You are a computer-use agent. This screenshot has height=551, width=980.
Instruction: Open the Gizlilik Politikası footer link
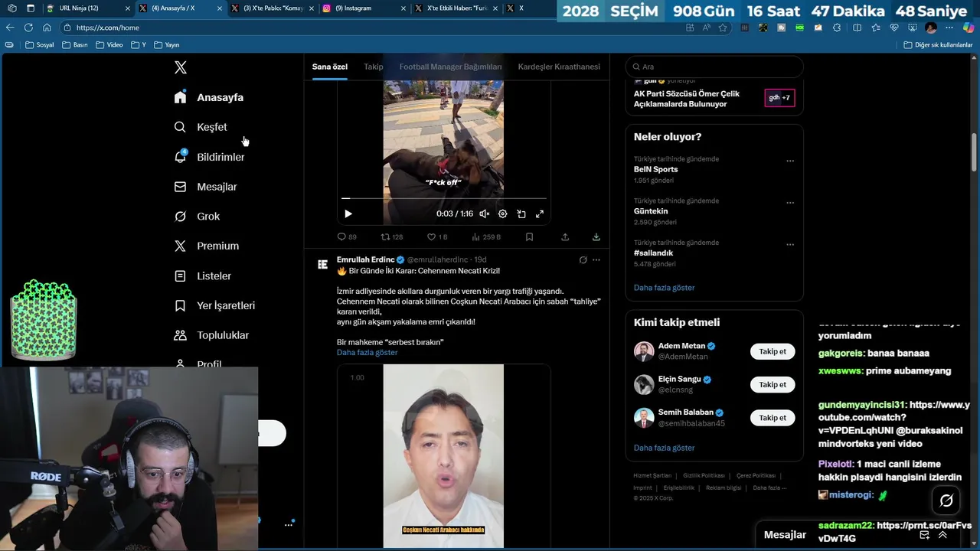click(704, 476)
